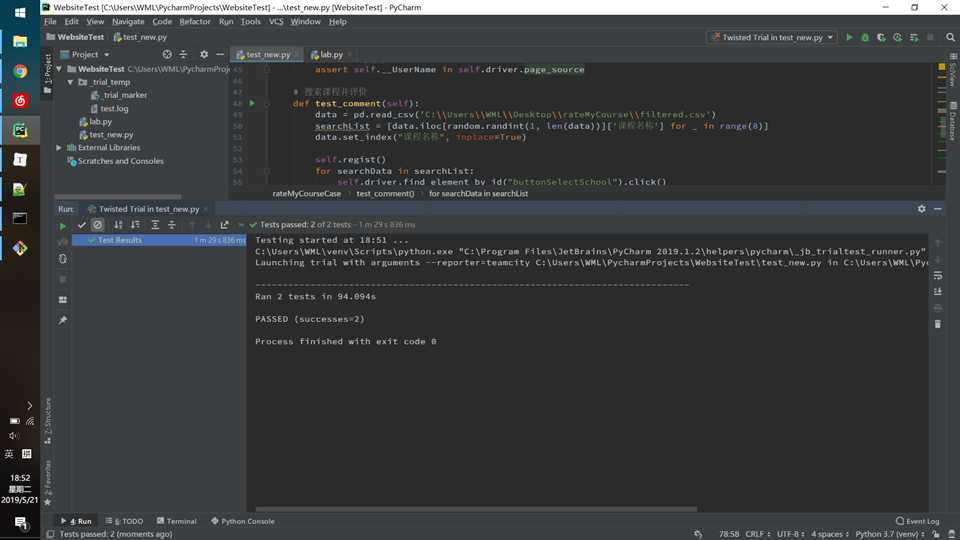Pin the Run tab with pin icon
Screen dimensions: 960x540
pyautogui.click(x=62, y=320)
